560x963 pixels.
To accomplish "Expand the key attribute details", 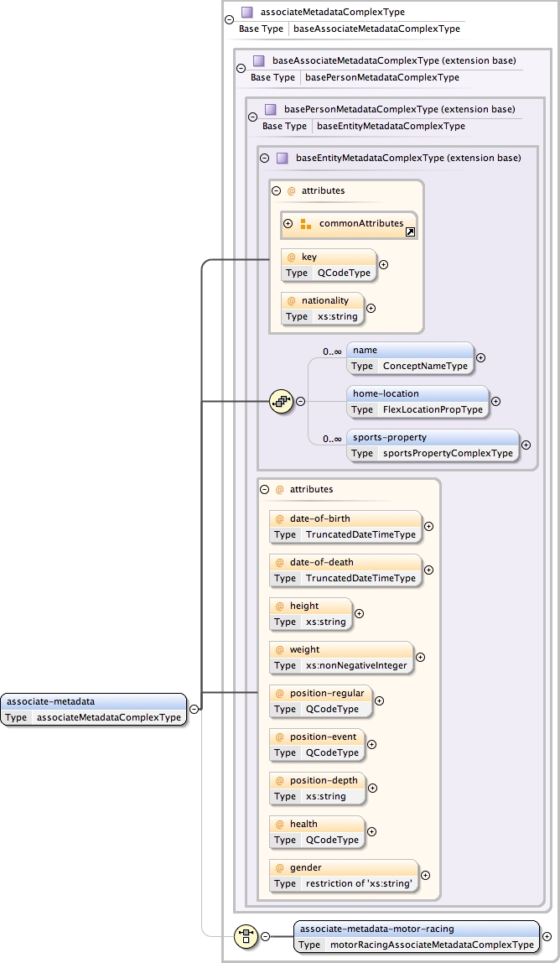I will (x=384, y=265).
